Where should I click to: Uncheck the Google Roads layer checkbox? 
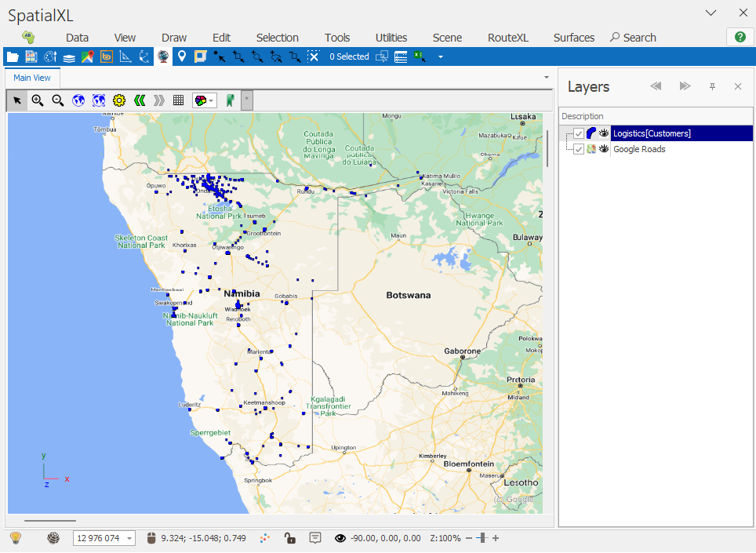pos(579,149)
